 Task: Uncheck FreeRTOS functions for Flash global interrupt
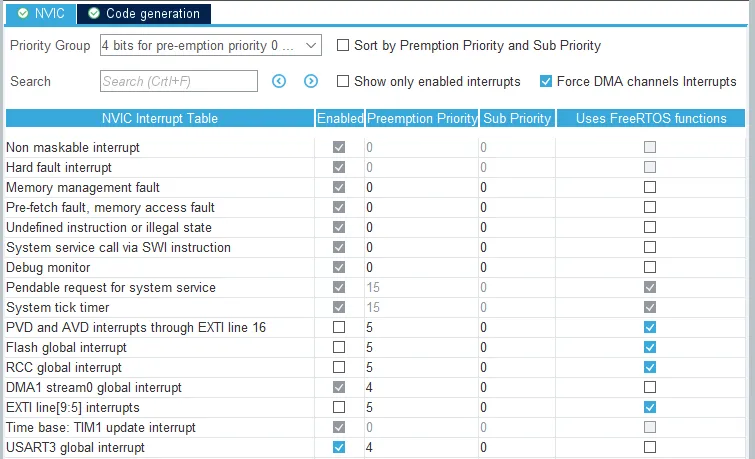pos(650,347)
